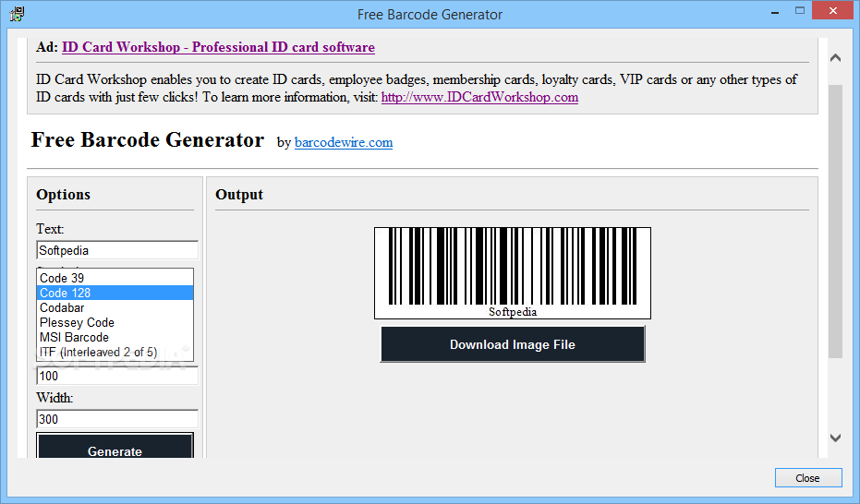Focus the Text input containing Softpedia
860x504 pixels.
[x=116, y=250]
